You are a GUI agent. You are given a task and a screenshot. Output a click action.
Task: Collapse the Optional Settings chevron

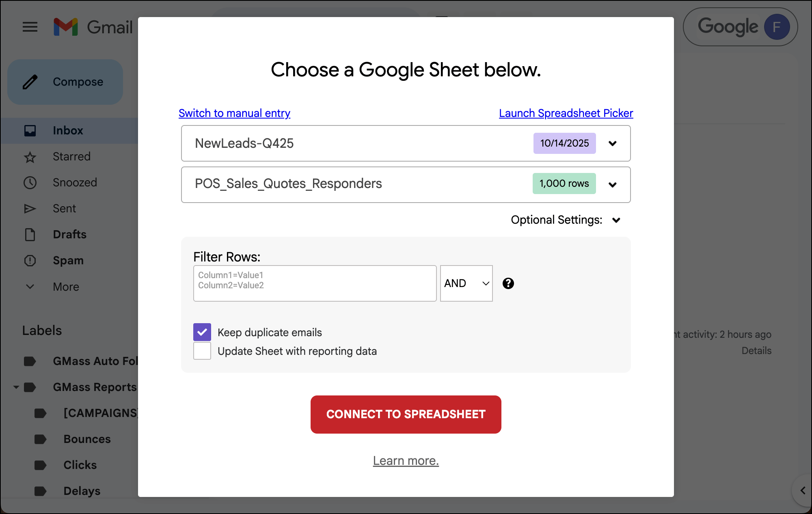click(616, 220)
